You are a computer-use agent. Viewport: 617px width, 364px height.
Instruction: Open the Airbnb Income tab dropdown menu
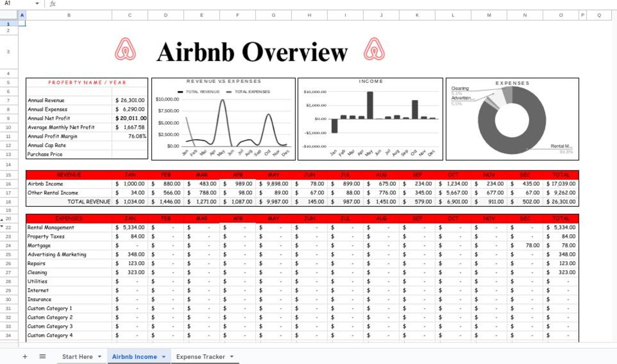(165, 356)
